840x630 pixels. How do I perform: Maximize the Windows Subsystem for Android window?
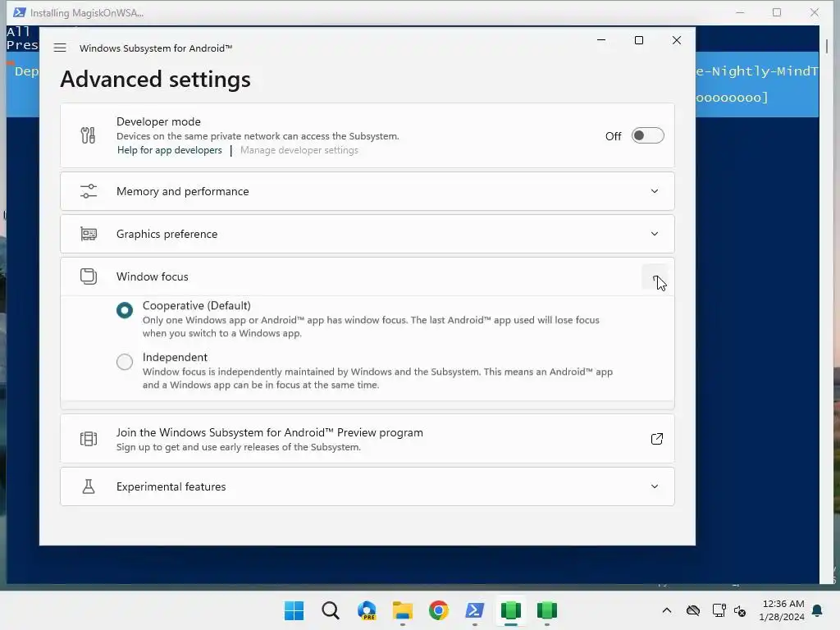[x=638, y=40]
